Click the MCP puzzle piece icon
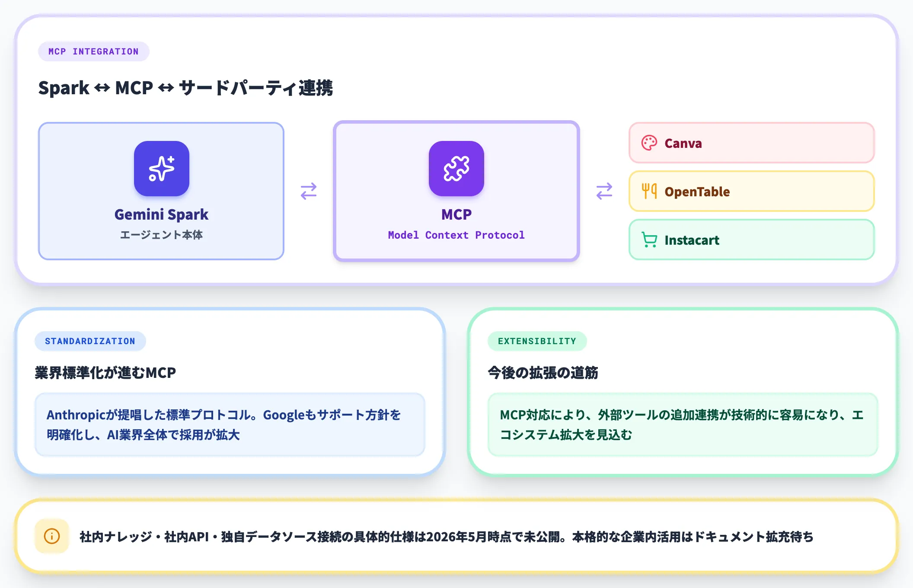The width and height of the screenshot is (913, 588). pyautogui.click(x=456, y=169)
